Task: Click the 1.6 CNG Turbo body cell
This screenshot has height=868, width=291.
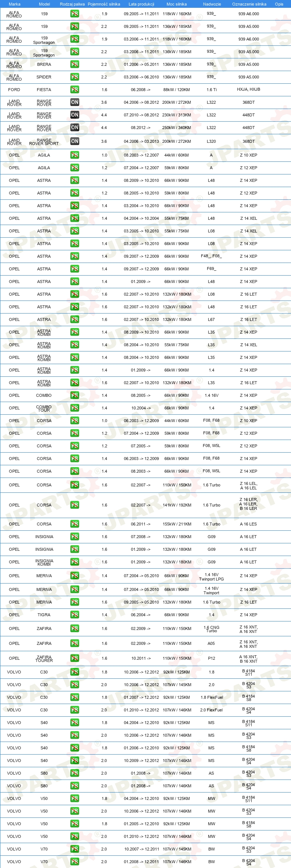Action: coord(211,629)
